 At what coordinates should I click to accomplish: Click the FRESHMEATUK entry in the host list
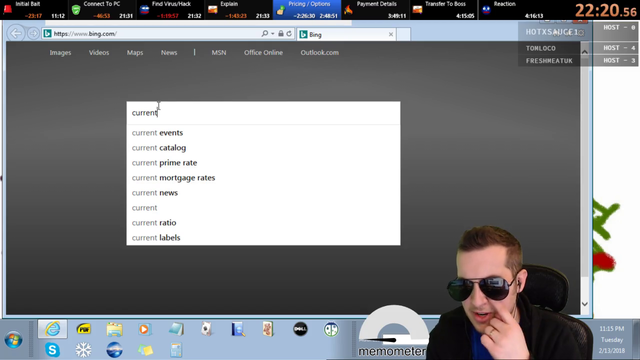tap(549, 61)
